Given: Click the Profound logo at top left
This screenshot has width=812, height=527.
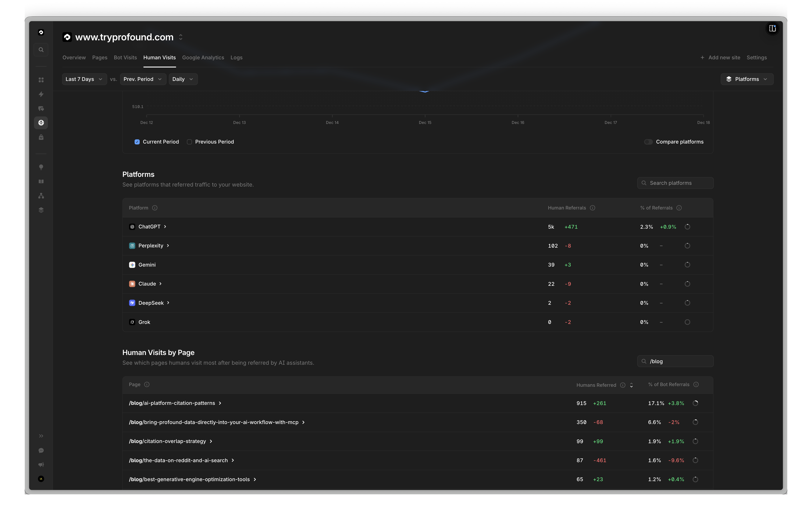Looking at the screenshot, I should click(x=41, y=32).
